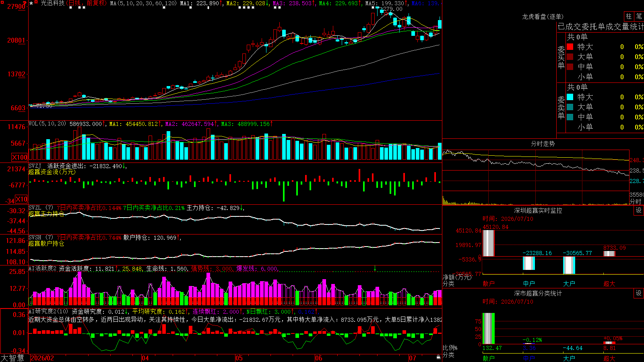Click the 大户 bar labeled -30565.77
Image resolution: width=644 pixels, height=362 pixels.
[569, 265]
